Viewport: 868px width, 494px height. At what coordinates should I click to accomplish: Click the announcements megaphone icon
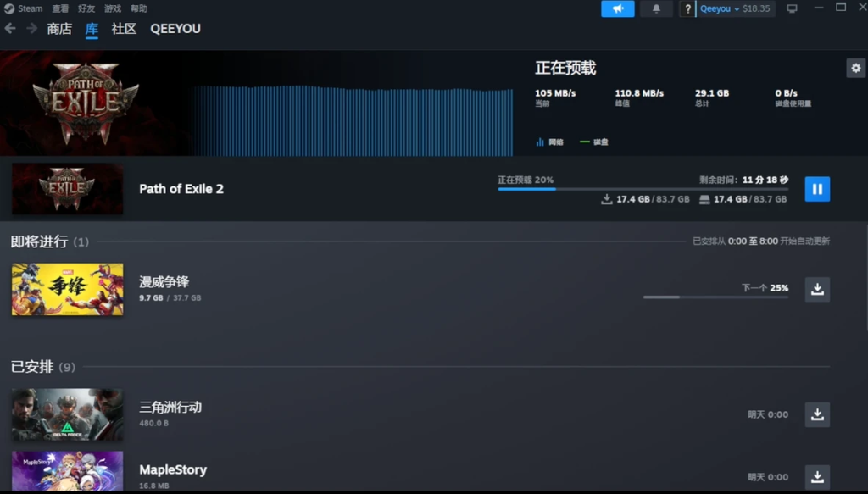coord(618,8)
